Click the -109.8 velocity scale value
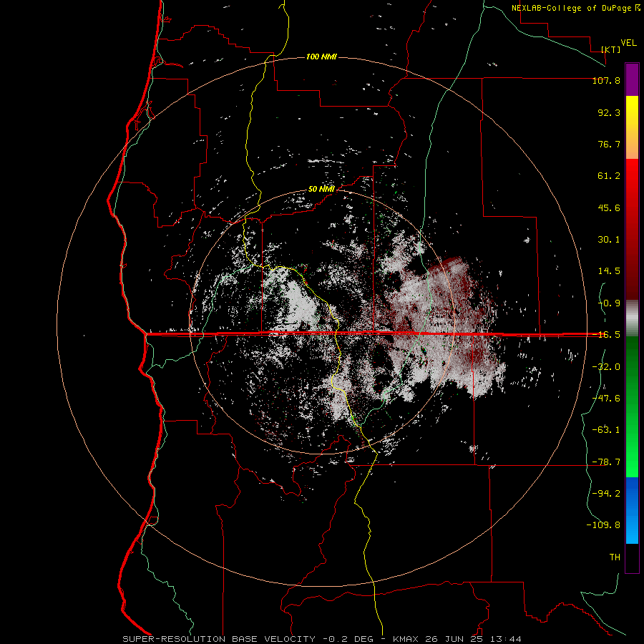Screen dimensions: 644x644 [603, 525]
